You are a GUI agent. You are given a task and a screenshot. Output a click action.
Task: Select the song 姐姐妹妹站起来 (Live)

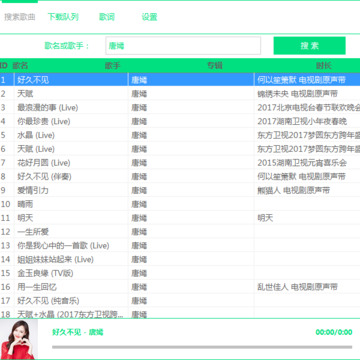click(x=55, y=260)
